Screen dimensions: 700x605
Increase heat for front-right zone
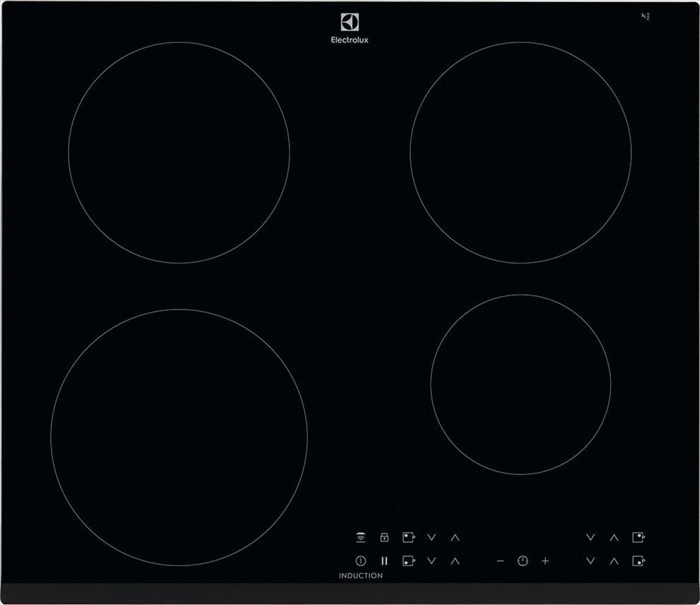tap(614, 561)
